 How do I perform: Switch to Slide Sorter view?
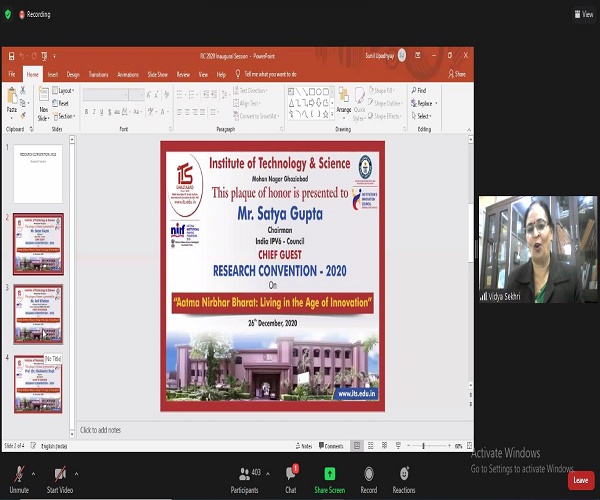point(371,446)
